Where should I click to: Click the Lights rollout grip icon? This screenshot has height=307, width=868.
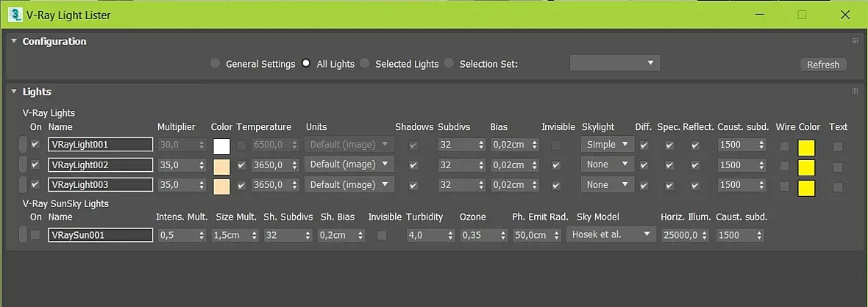pos(855,91)
